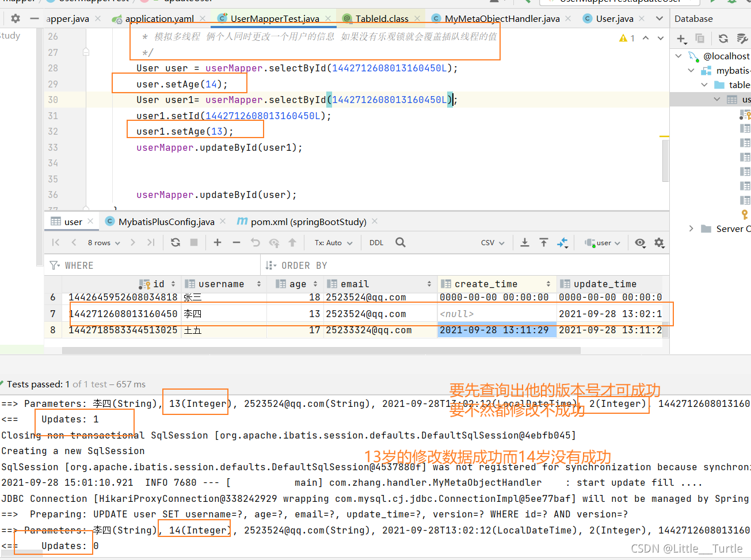Open the DDL view of the table
The image size is (751, 560).
point(376,242)
